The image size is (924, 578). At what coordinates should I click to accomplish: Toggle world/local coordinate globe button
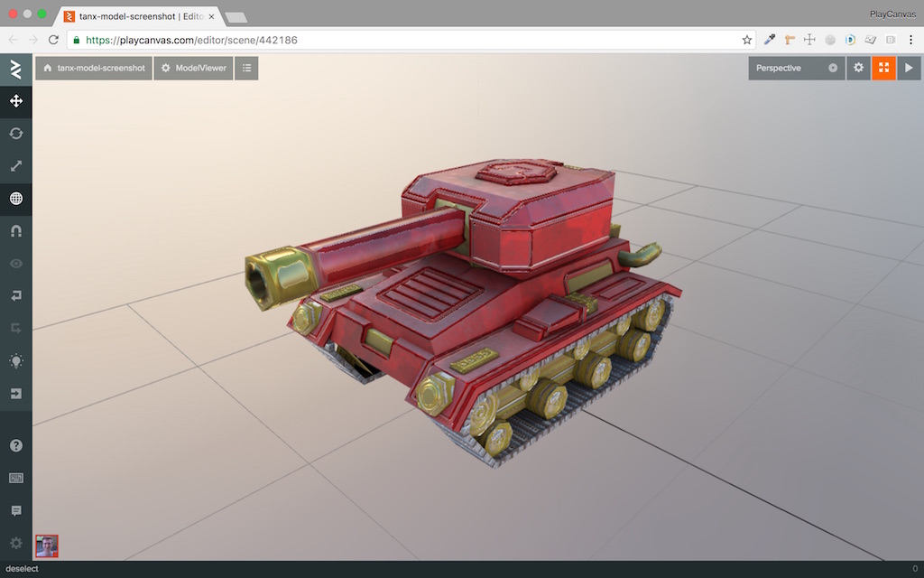[x=15, y=199]
